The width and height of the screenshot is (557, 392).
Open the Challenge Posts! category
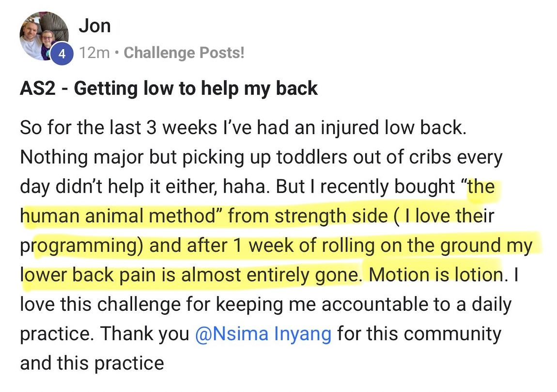pyautogui.click(x=184, y=53)
